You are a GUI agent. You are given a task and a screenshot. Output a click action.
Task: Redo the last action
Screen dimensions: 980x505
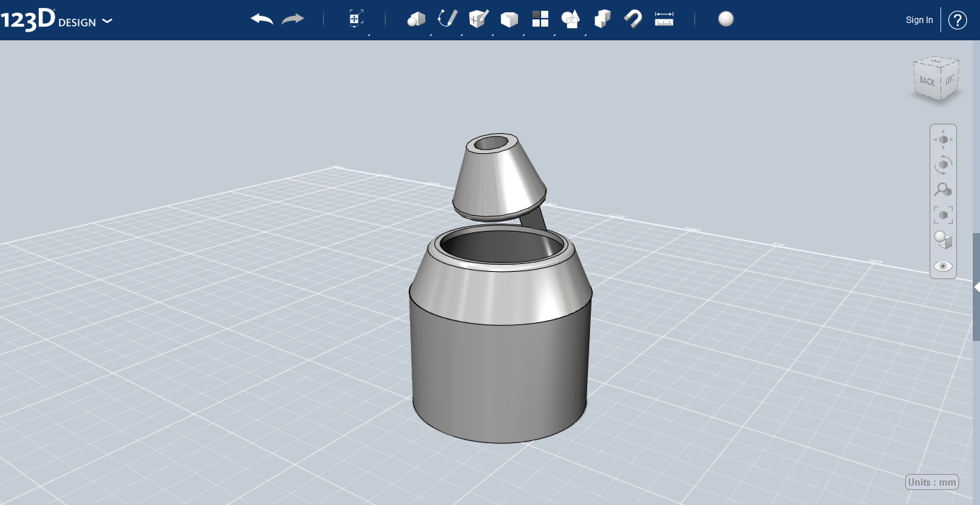point(292,19)
